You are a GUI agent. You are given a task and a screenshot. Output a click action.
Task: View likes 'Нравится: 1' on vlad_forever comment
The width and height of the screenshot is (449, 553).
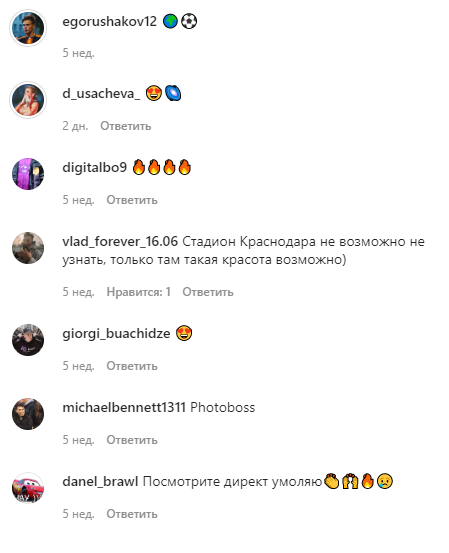(x=139, y=292)
